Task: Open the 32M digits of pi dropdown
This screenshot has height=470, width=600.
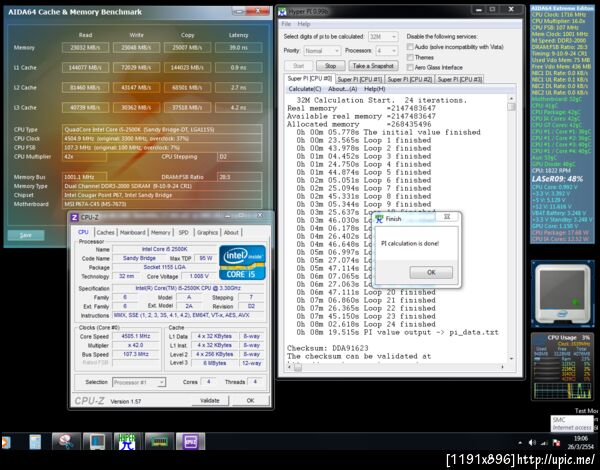Action: click(383, 37)
